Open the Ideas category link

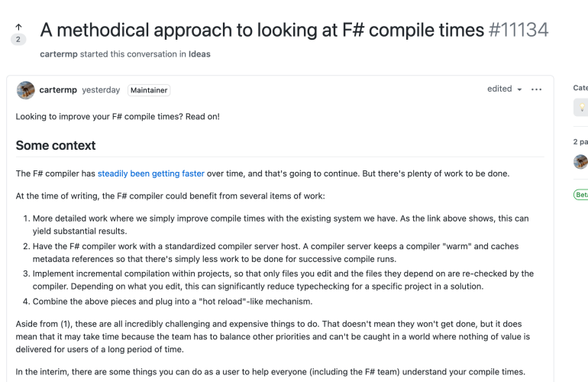coord(200,54)
